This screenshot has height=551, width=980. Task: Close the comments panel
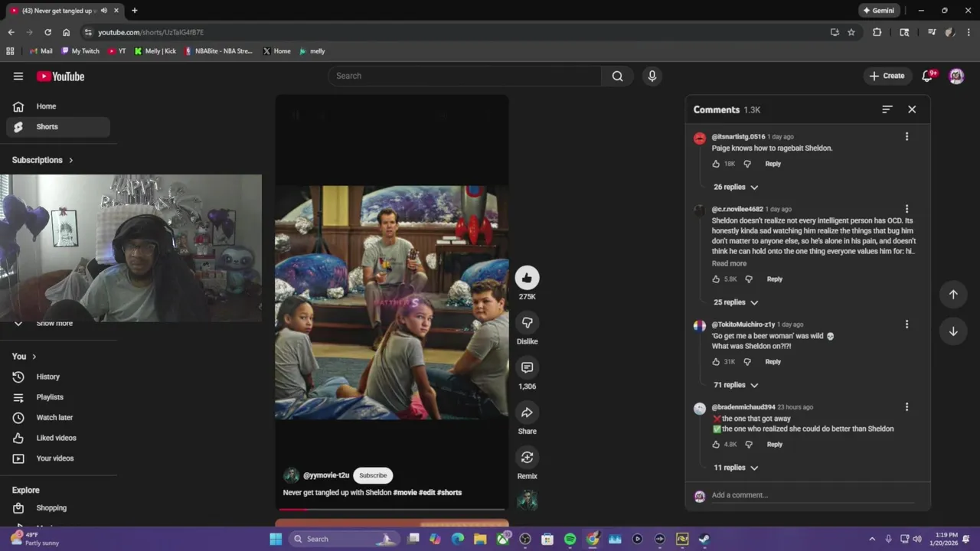(x=912, y=109)
